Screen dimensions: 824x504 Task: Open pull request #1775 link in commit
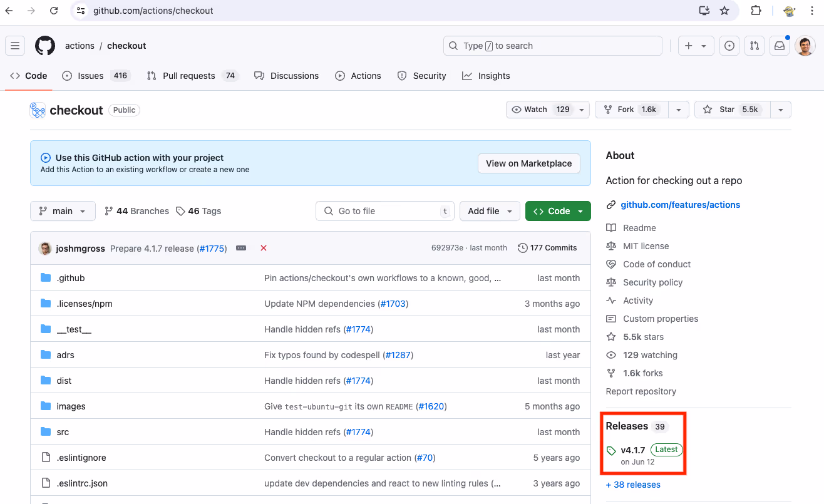coord(212,249)
